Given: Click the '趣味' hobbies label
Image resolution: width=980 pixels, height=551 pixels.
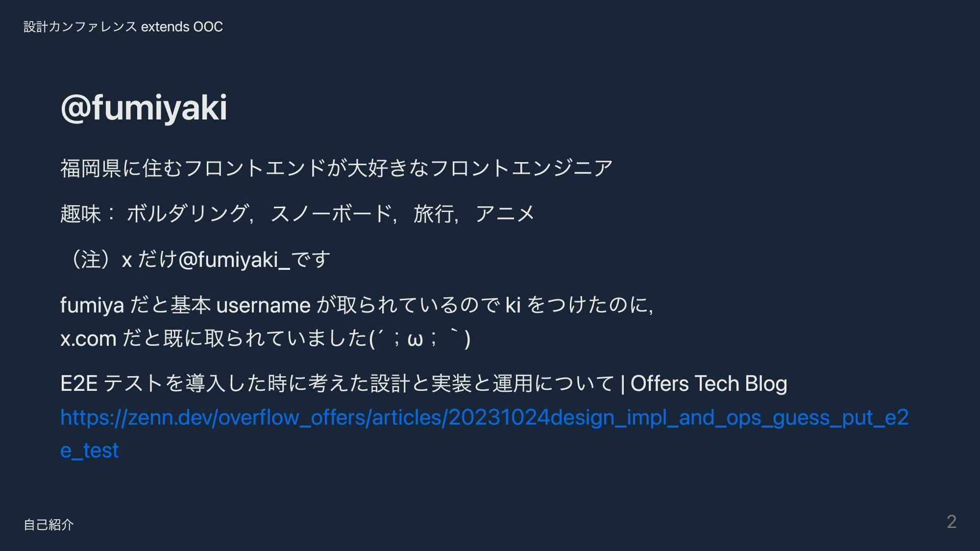Looking at the screenshot, I should tap(81, 213).
